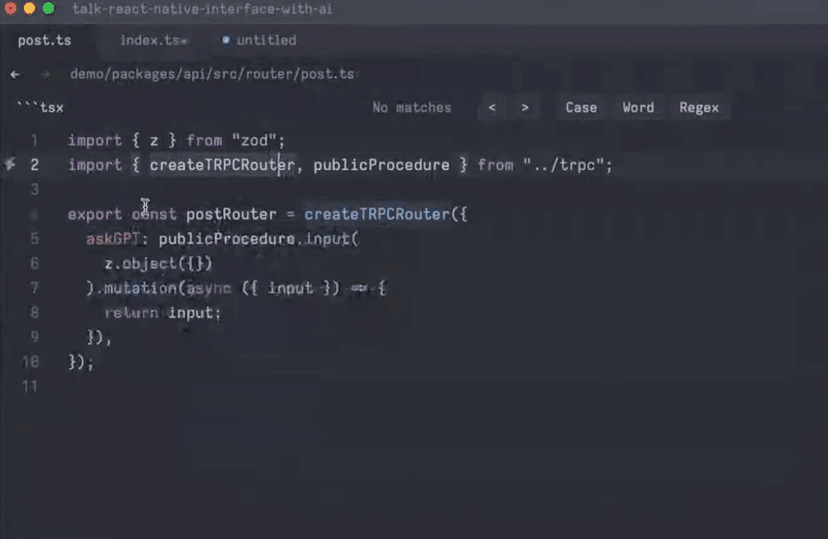828x539 pixels.
Task: Click the back navigation arrow
Action: point(15,74)
